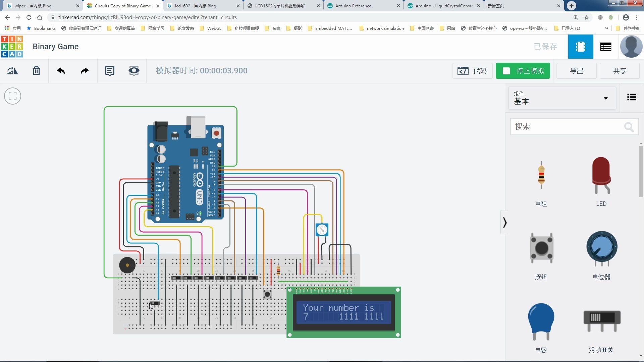This screenshot has height=362, width=644.
Task: Toggle the slide switch on breadboard
Action: click(x=155, y=303)
